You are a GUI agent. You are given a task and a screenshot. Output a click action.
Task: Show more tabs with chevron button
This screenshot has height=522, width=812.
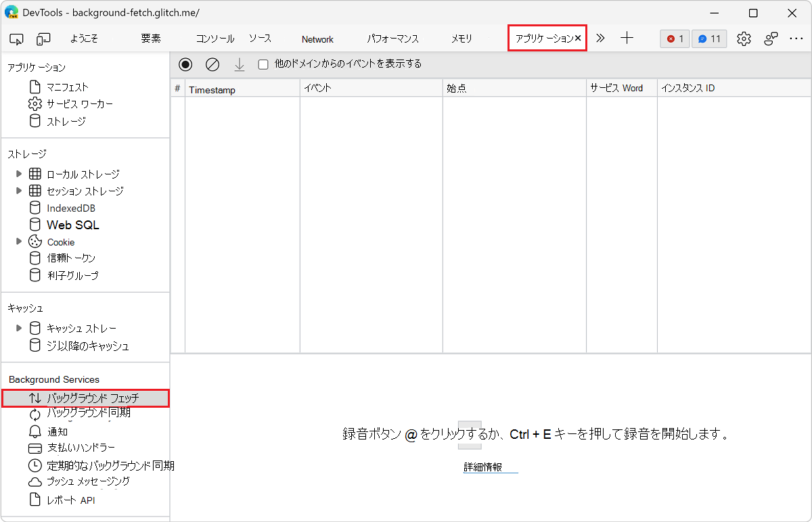(600, 39)
